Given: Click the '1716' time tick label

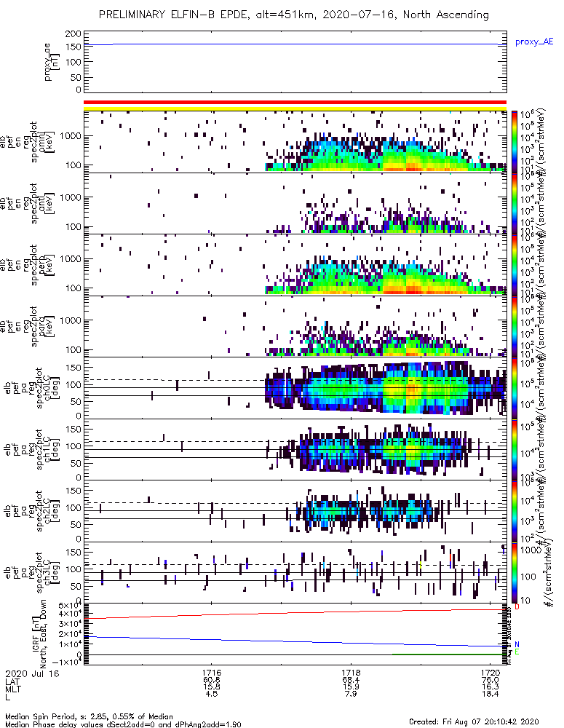Looking at the screenshot, I should click(211, 673).
